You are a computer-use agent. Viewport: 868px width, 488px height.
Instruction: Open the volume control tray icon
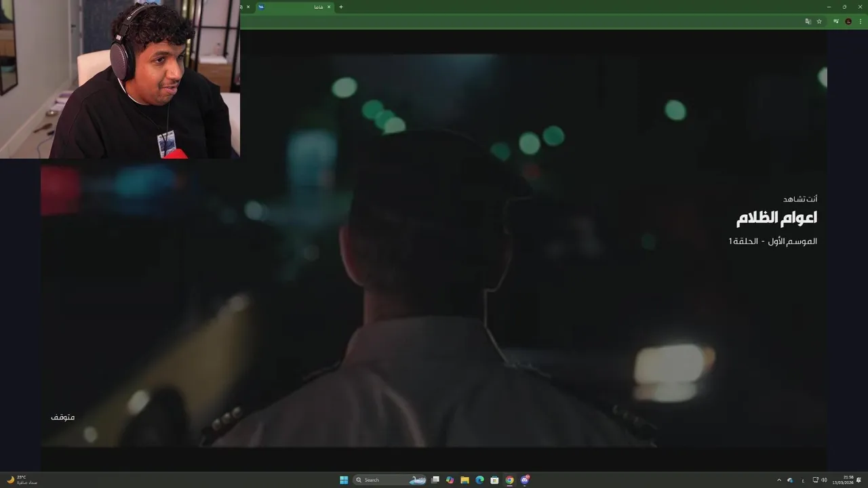[824, 480]
